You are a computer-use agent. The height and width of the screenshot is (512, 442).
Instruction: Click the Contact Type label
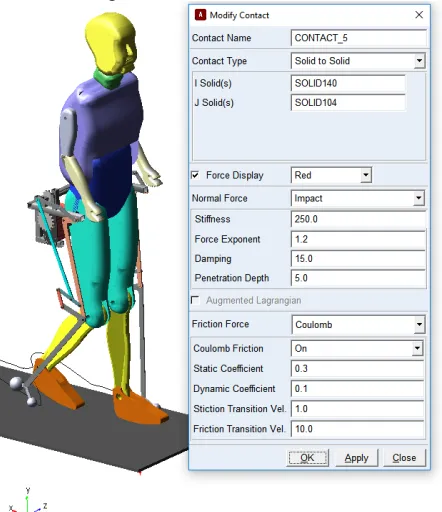(x=219, y=61)
